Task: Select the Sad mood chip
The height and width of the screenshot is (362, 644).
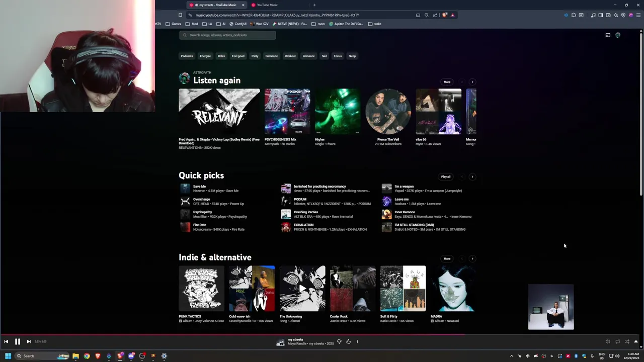Action: 324,56
